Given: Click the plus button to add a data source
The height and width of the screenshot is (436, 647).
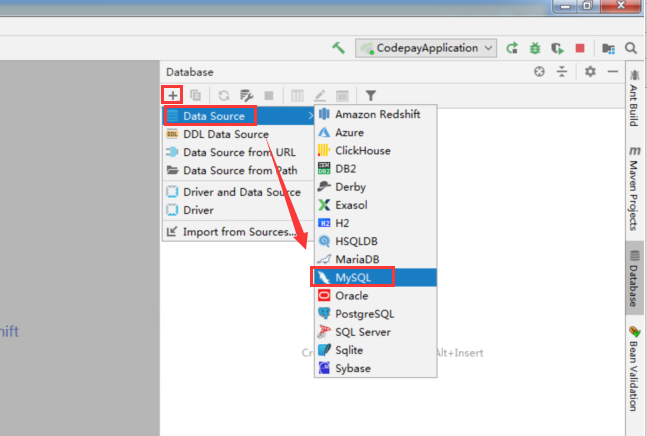Looking at the screenshot, I should click(172, 95).
